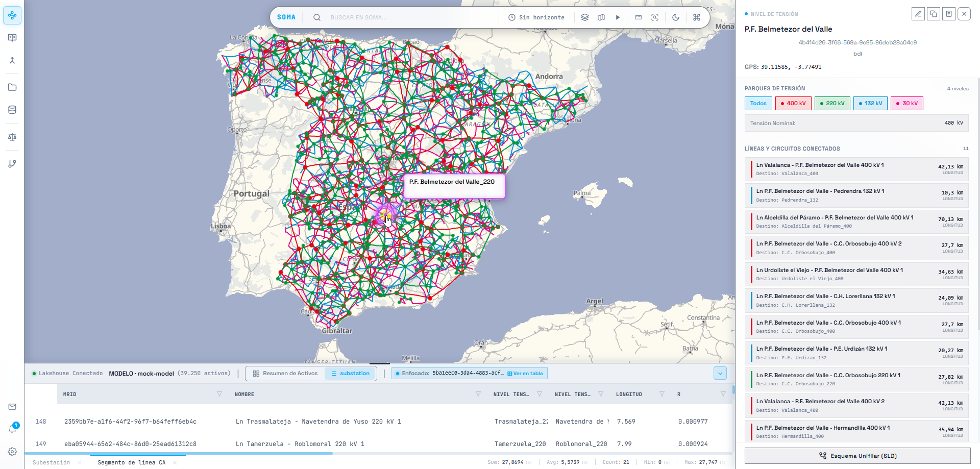Image resolution: width=980 pixels, height=469 pixels.
Task: Select the ruler measure tool
Action: point(639,17)
